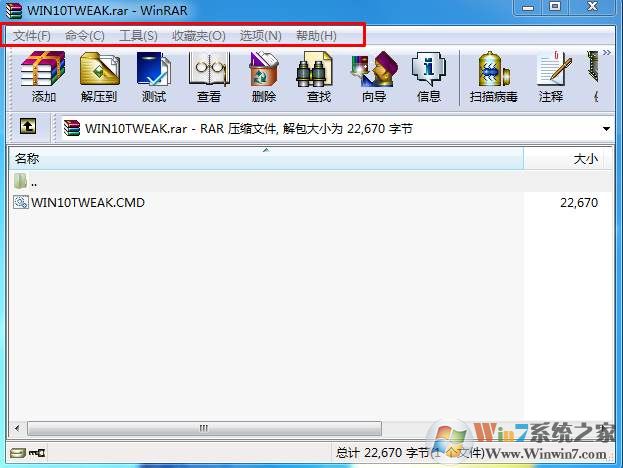Click the Scan Virus (扫描病毒) icon
This screenshot has height=468, width=623.
point(493,77)
